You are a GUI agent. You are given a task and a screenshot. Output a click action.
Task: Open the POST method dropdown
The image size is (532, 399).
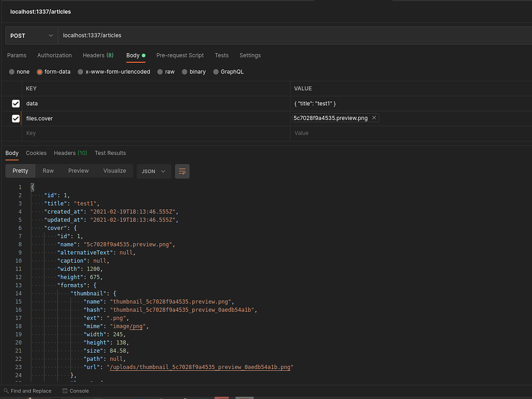tap(32, 36)
